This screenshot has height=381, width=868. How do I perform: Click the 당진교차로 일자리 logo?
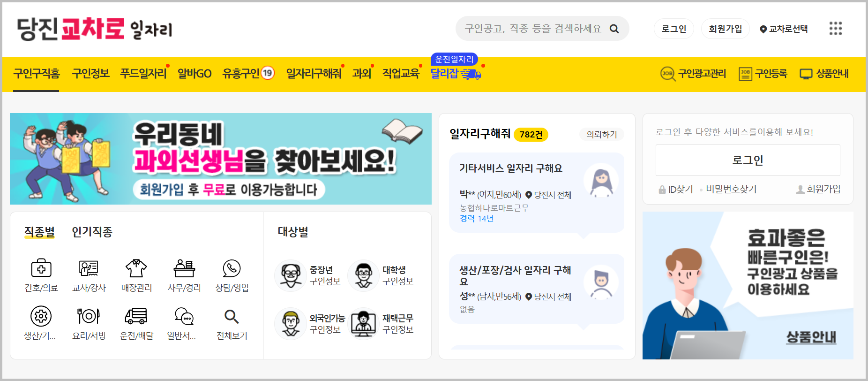[x=95, y=29]
